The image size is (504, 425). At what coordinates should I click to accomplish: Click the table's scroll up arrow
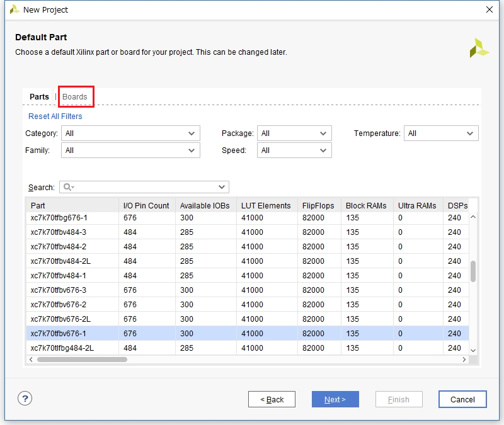click(473, 217)
